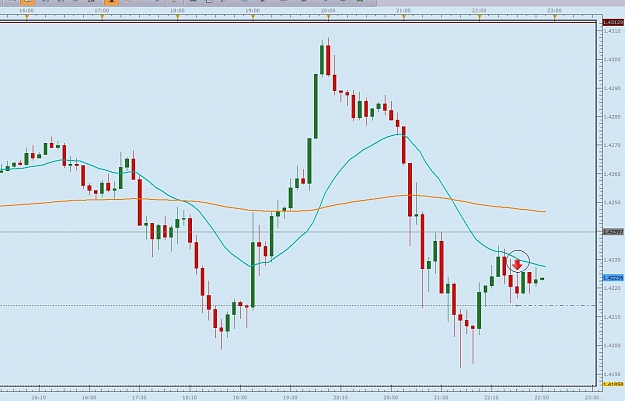Click the yellow triangle marker below 20:00
The width and height of the screenshot is (625, 401).
[x=328, y=17]
